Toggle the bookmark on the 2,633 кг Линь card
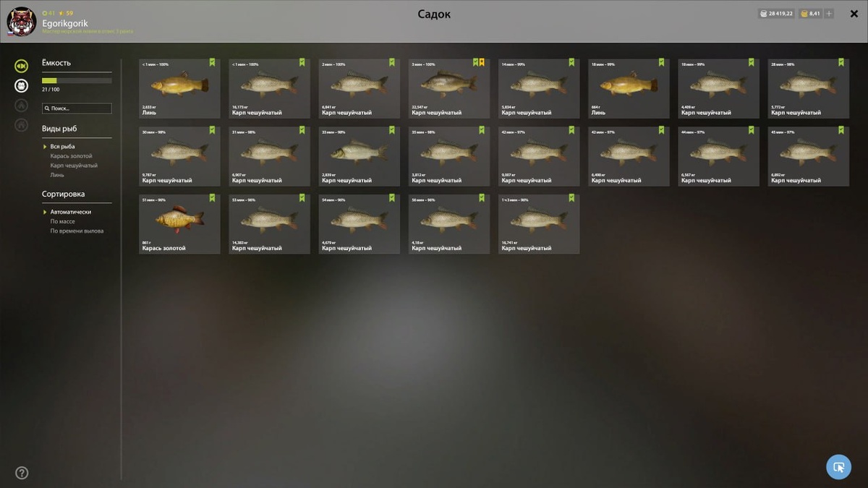Viewport: 868px width, 488px height. click(213, 62)
